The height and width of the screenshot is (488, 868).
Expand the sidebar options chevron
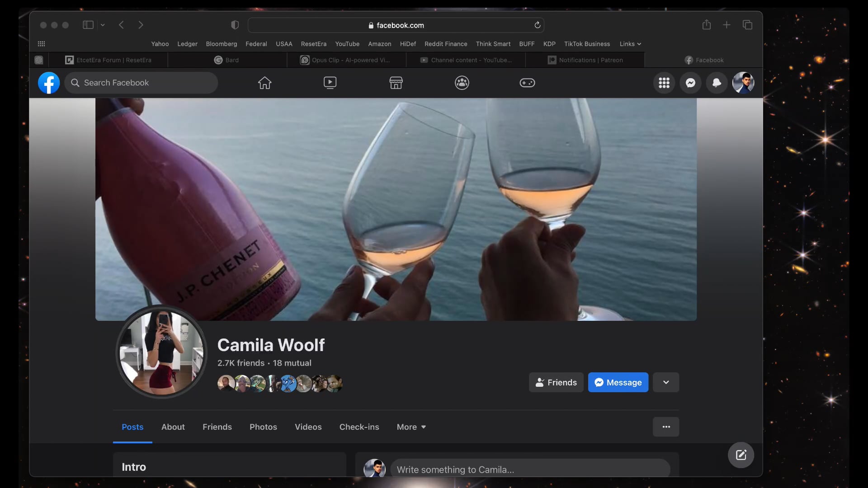tap(103, 25)
